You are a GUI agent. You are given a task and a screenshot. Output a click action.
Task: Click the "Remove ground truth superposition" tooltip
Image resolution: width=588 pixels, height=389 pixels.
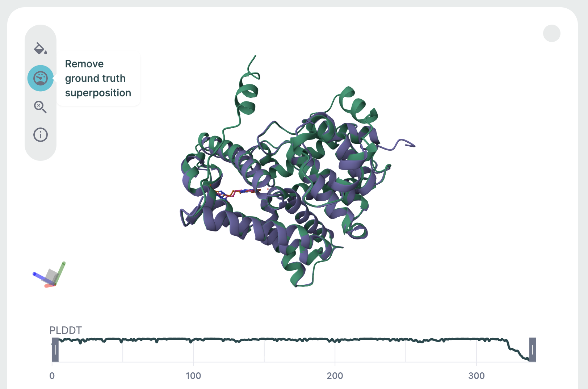pos(98,78)
